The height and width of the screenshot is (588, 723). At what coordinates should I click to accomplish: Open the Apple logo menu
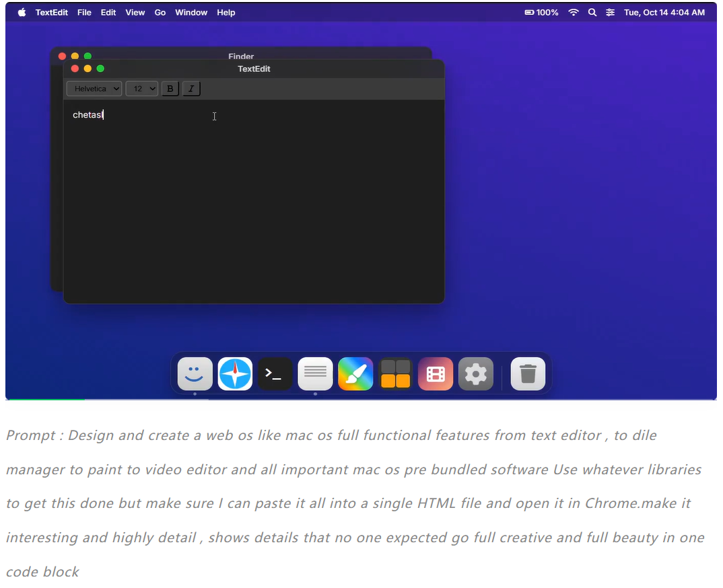(22, 12)
